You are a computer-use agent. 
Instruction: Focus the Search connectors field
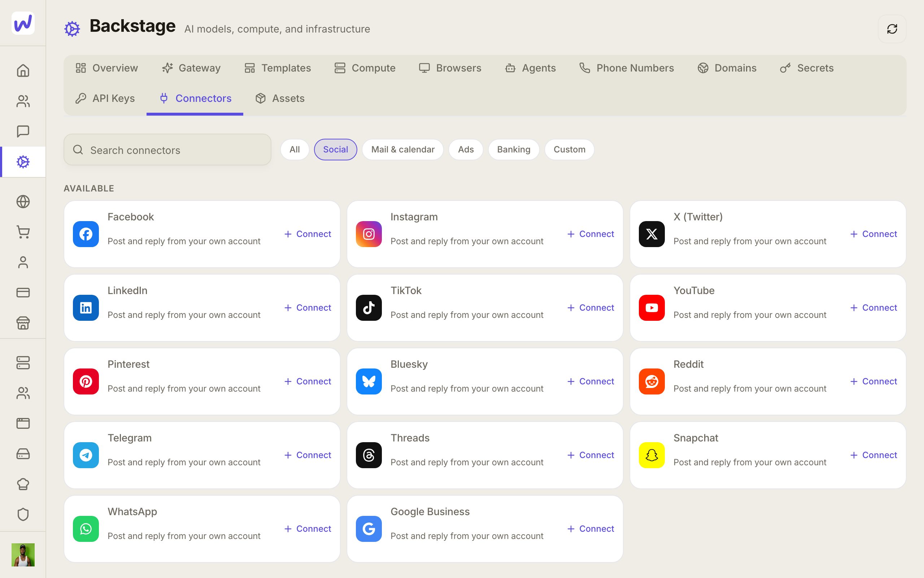tap(167, 150)
